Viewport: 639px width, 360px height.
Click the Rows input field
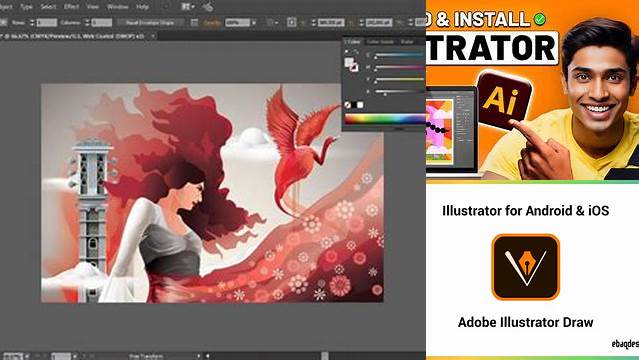click(47, 22)
